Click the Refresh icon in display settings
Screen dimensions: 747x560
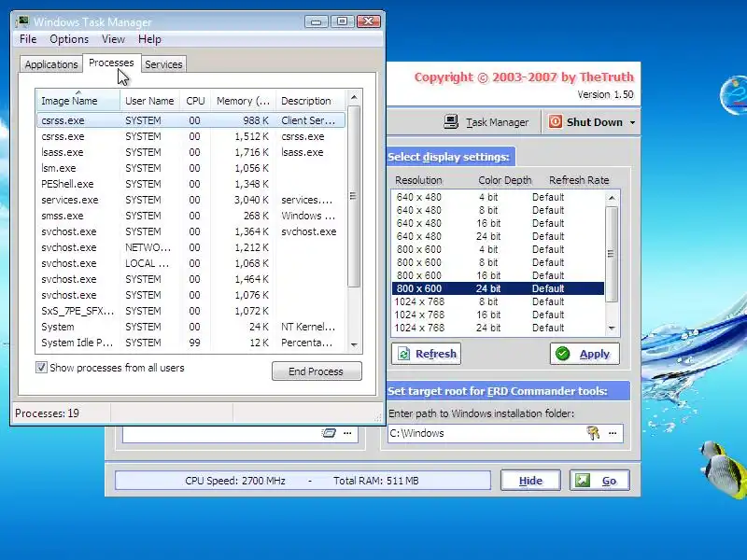tap(404, 354)
